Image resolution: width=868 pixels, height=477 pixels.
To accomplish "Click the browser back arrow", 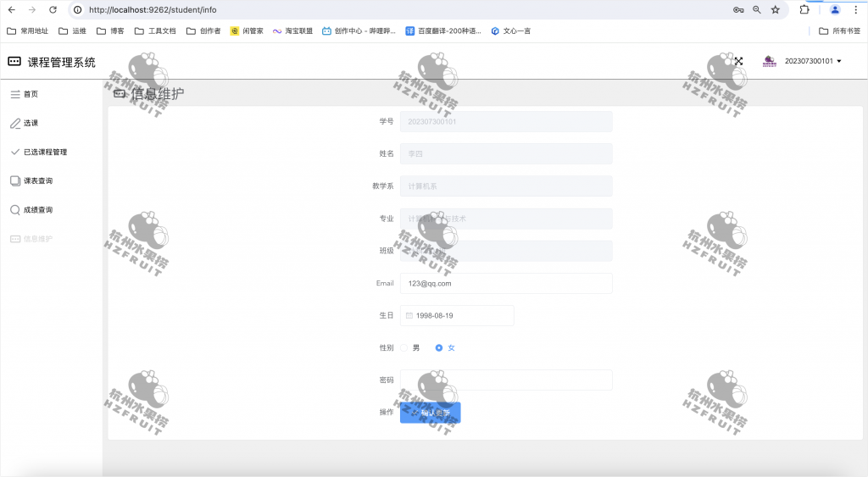I will click(x=12, y=10).
